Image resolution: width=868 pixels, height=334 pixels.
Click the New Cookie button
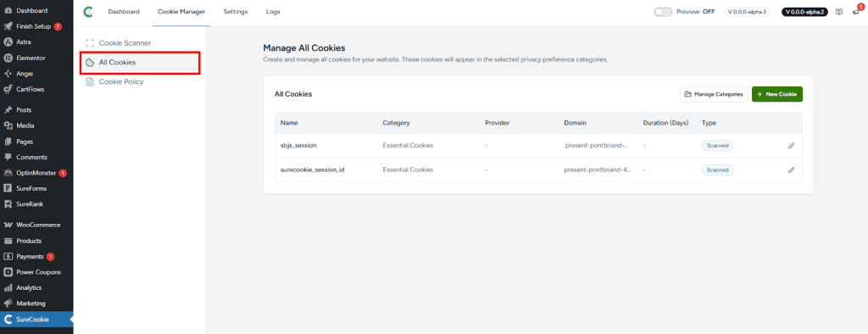[777, 94]
